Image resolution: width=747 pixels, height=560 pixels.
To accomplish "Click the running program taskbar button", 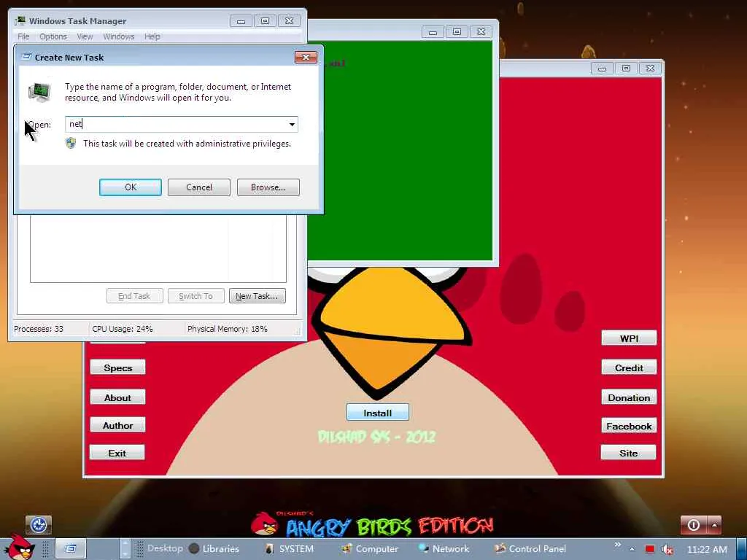I will (x=71, y=548).
